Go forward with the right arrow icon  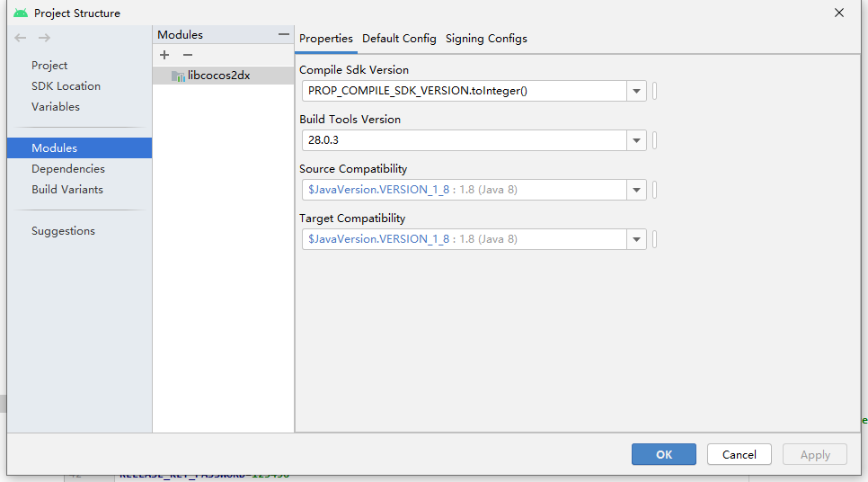pos(44,38)
